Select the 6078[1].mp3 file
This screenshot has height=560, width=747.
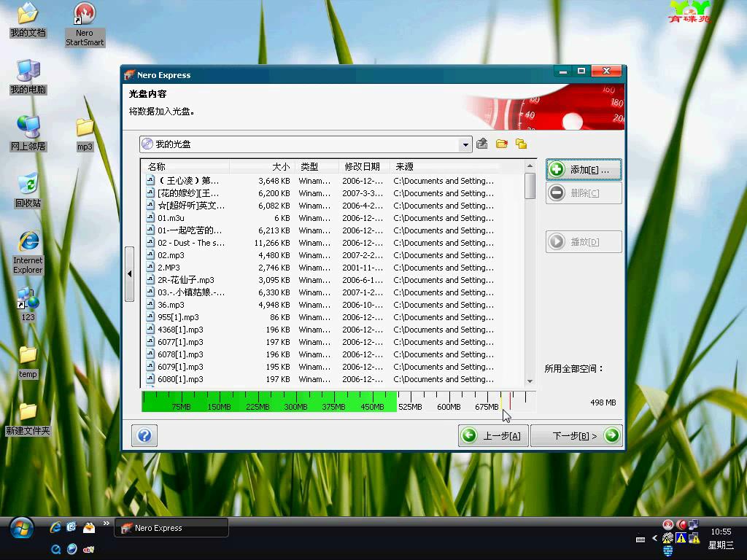coord(320,354)
